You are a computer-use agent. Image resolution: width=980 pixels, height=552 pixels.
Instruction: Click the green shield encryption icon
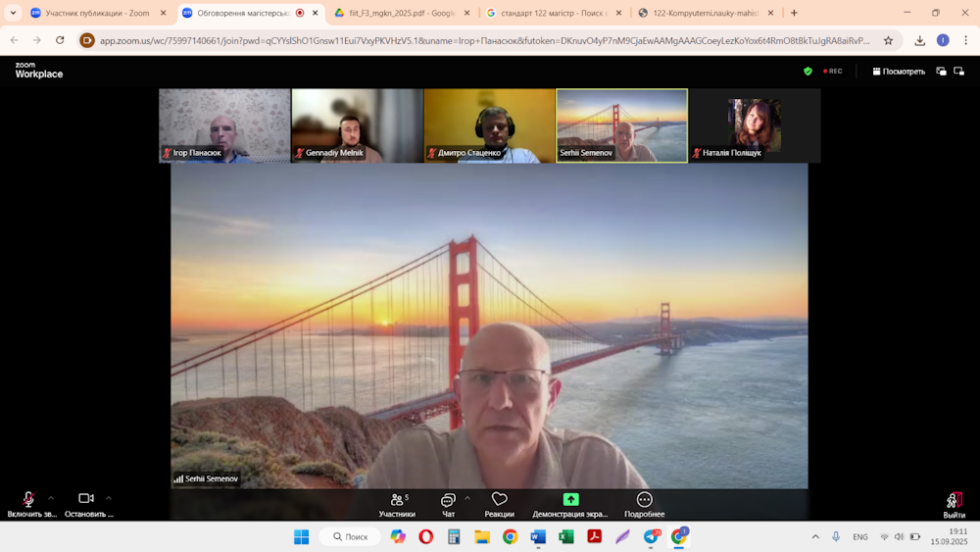pyautogui.click(x=808, y=72)
